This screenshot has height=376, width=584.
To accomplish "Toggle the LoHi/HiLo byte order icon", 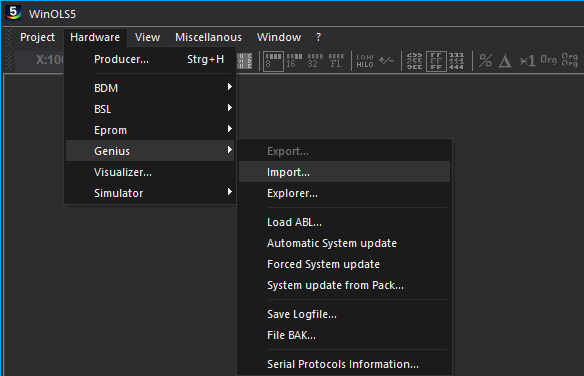I will [x=365, y=61].
